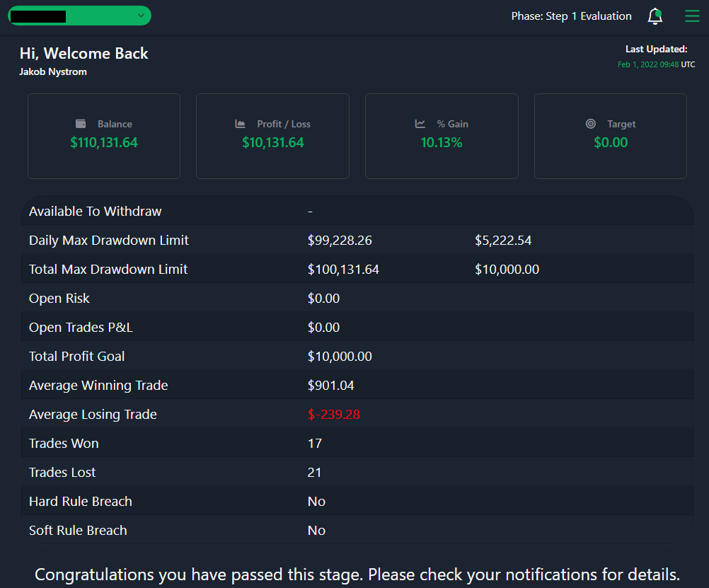Screen dimensions: 709x588
Task: Open the green hamburger menu
Action: pyautogui.click(x=692, y=16)
